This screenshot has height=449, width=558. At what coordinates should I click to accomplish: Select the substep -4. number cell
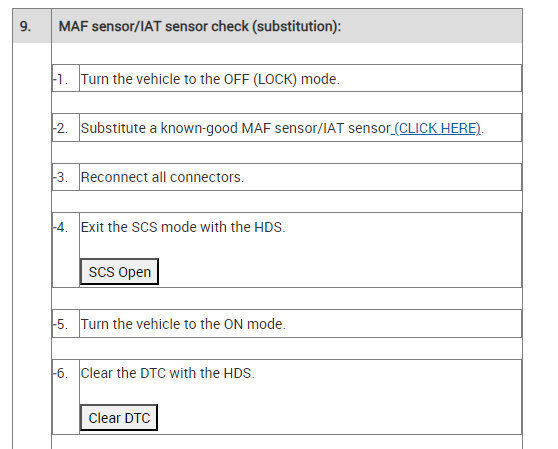pos(66,250)
